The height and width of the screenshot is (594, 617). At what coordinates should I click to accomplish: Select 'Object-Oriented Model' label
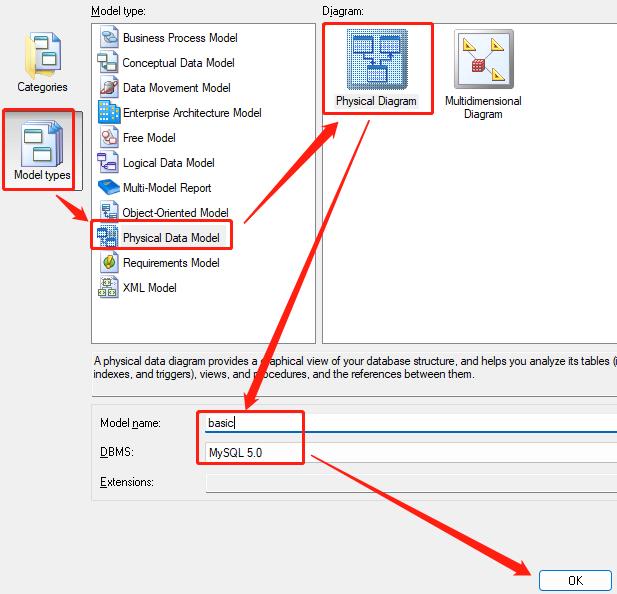coord(175,213)
